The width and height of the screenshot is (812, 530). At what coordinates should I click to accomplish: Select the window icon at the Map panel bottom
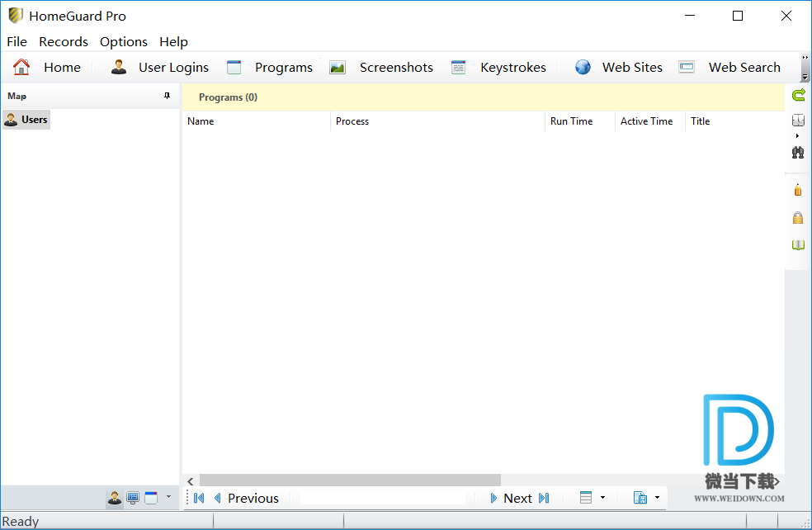[151, 499]
